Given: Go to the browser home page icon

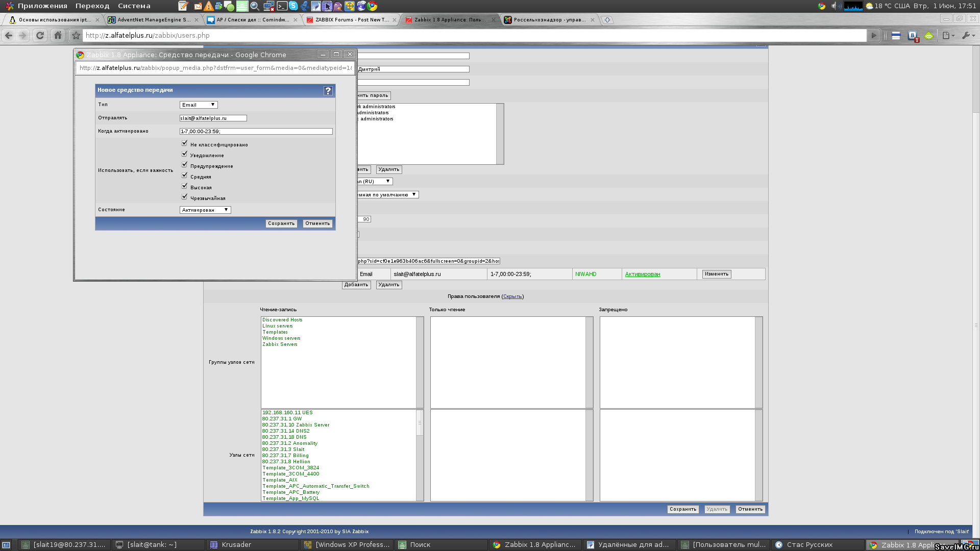Looking at the screenshot, I should (x=58, y=36).
